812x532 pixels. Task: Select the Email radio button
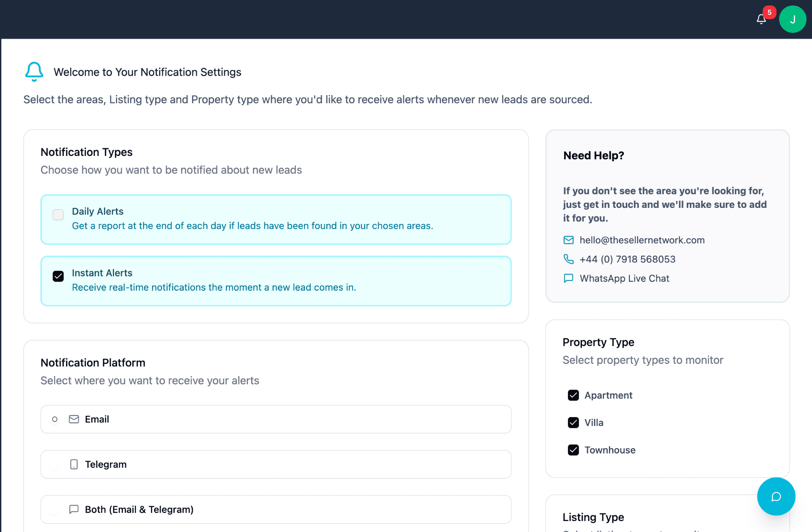point(55,419)
